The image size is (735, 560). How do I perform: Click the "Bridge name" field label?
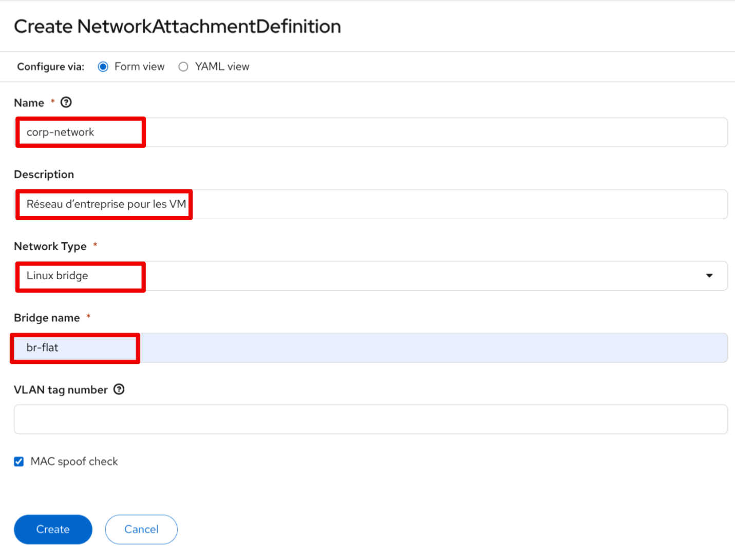coord(47,318)
